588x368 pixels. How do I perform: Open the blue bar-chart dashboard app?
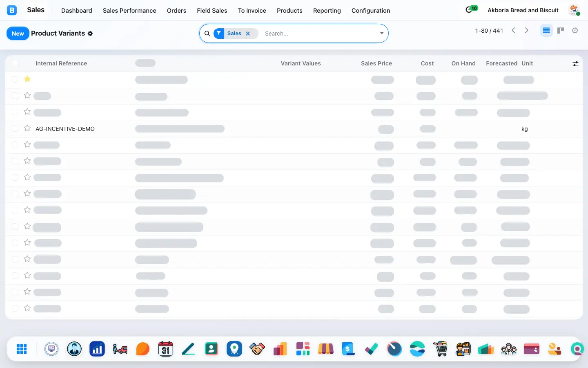pos(97,349)
